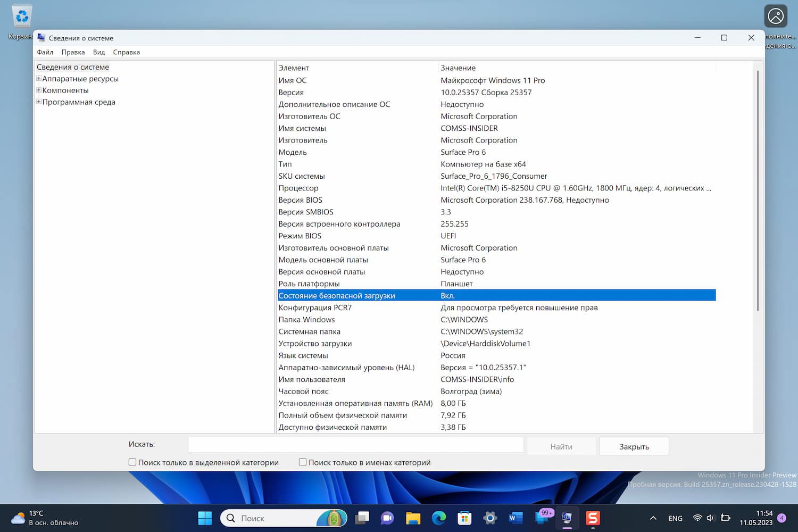Open the Windows Start menu
The width and height of the screenshot is (798, 532).
pyautogui.click(x=205, y=518)
